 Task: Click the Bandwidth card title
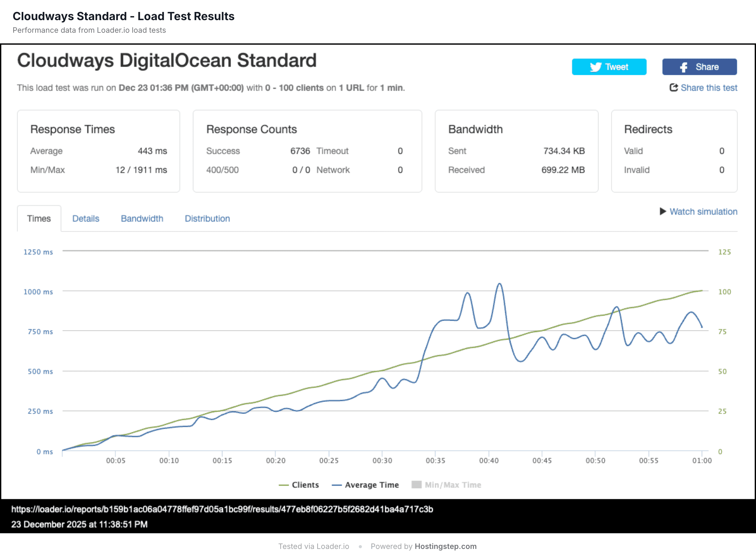pos(475,129)
